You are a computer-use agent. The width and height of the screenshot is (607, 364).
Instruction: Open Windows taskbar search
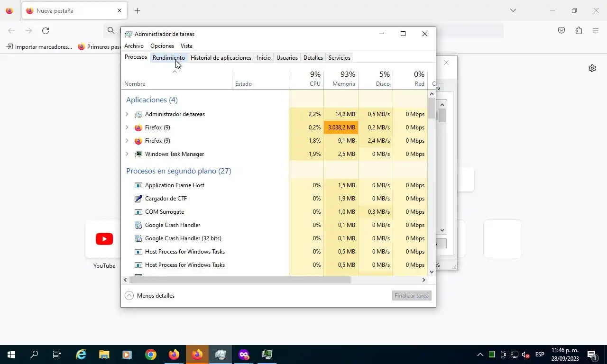(x=34, y=355)
